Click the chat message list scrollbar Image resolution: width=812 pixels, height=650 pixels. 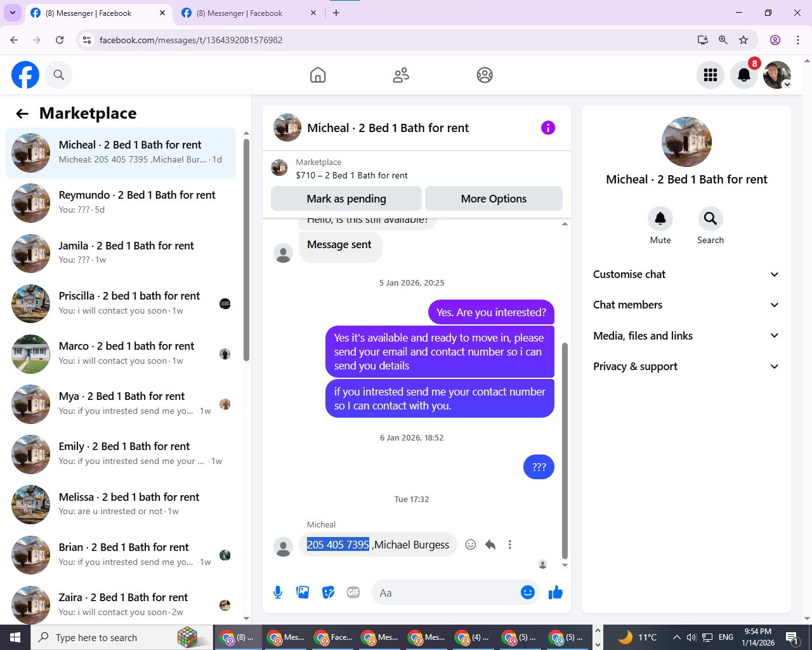[565, 451]
